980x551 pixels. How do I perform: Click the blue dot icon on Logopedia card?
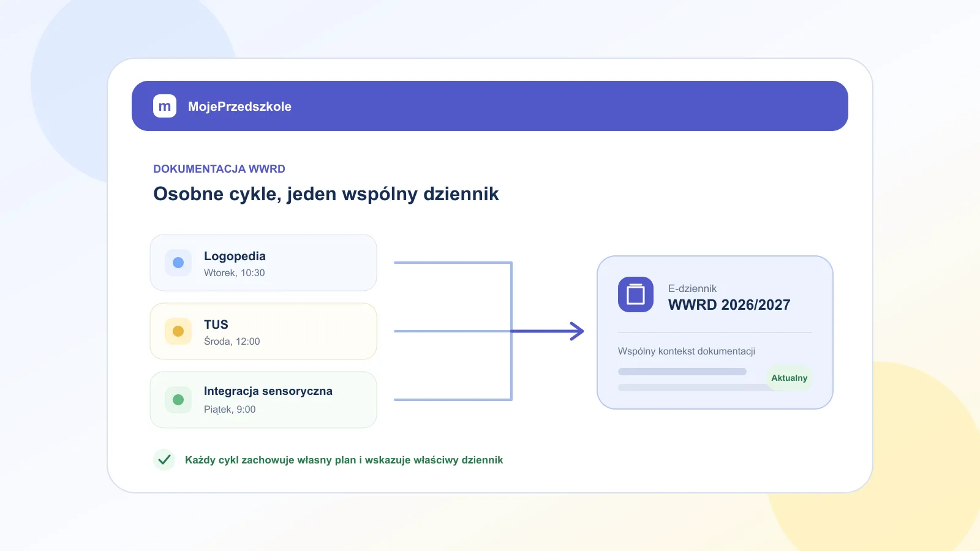pyautogui.click(x=178, y=263)
